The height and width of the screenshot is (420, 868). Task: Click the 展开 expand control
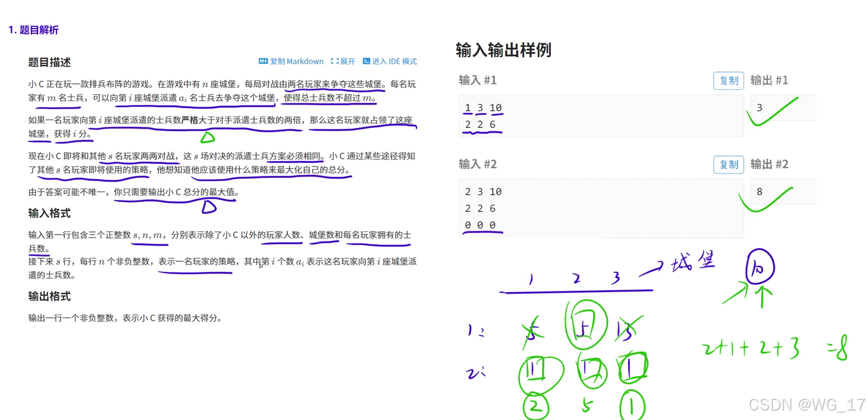pos(343,61)
